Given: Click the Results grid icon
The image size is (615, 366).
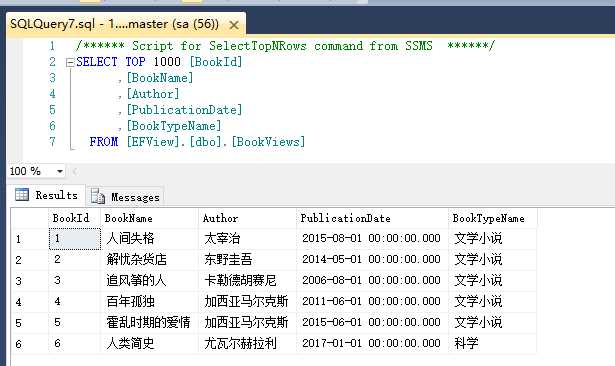Looking at the screenshot, I should (x=22, y=195).
